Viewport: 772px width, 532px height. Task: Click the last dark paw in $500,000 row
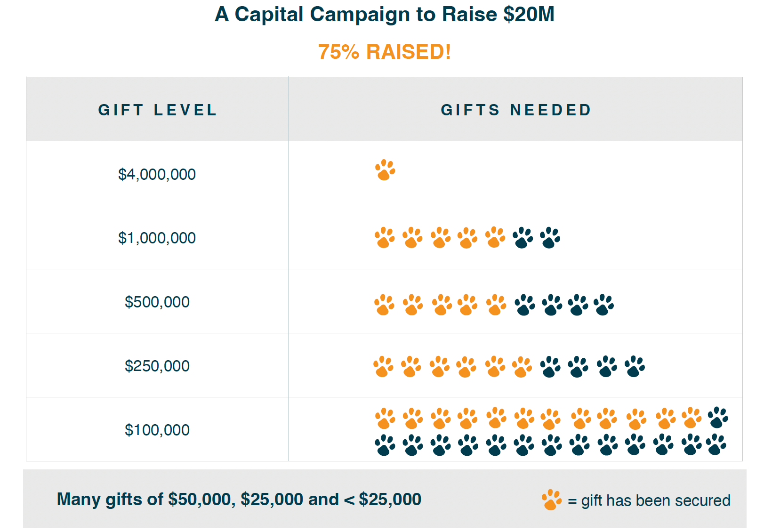pos(603,305)
